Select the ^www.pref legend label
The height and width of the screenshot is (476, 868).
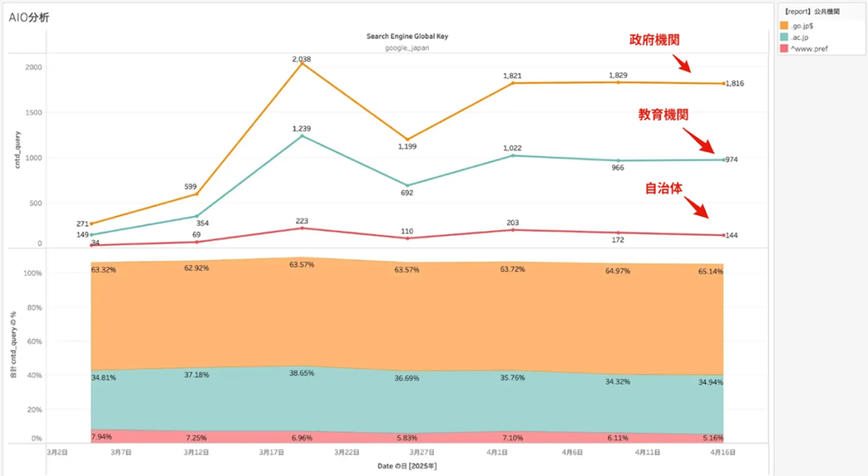point(807,48)
